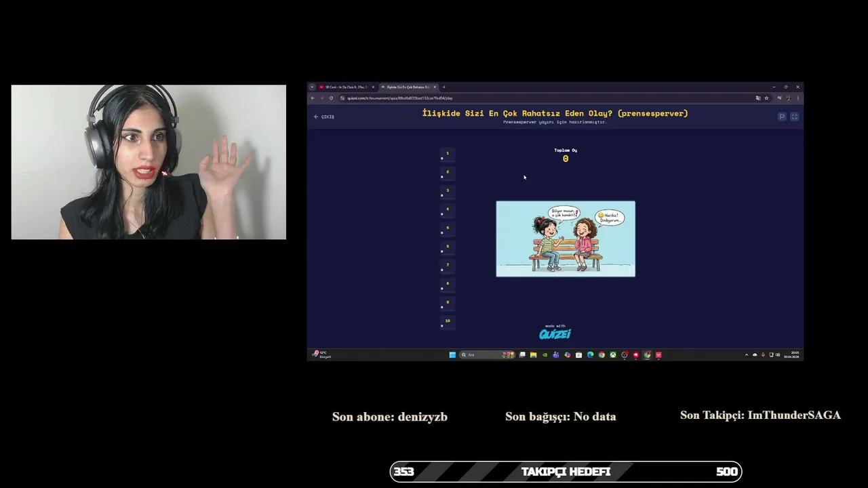
Task: Open the Chrome three-dot menu
Action: pos(798,98)
